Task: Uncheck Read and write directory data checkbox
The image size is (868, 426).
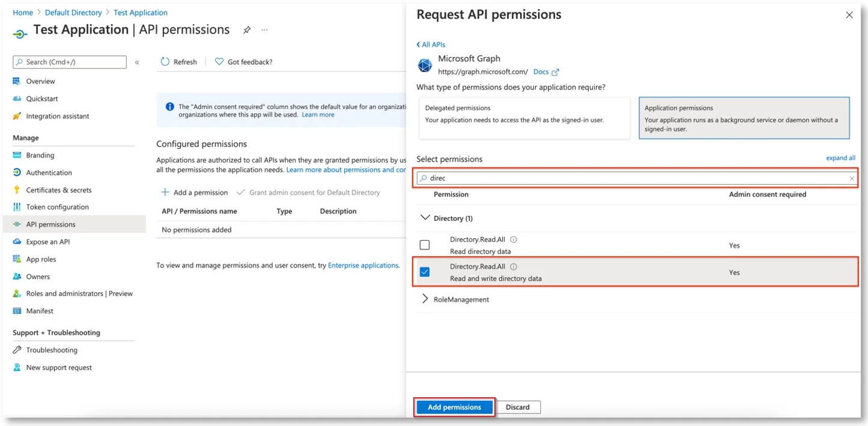Action: click(425, 272)
